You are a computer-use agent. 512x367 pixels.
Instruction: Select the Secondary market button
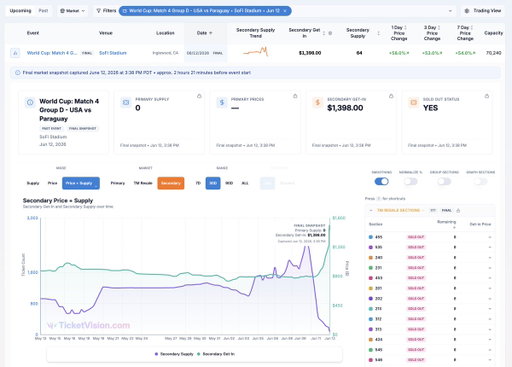[171, 183]
